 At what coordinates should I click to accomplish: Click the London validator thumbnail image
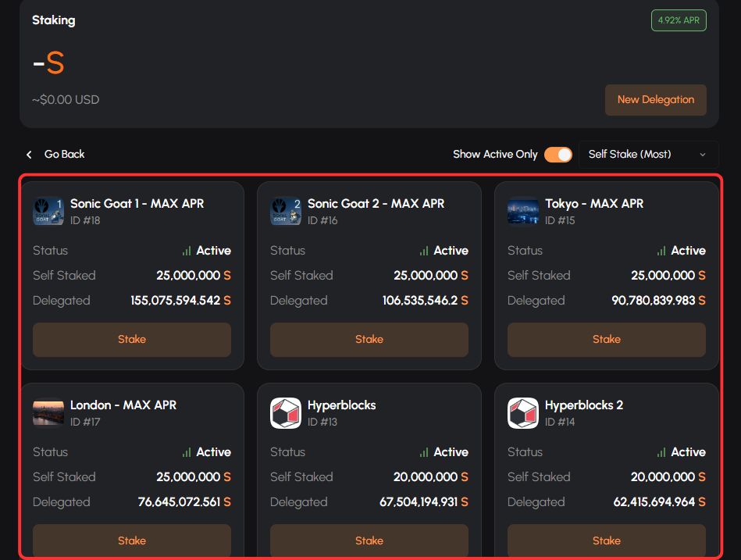48,412
